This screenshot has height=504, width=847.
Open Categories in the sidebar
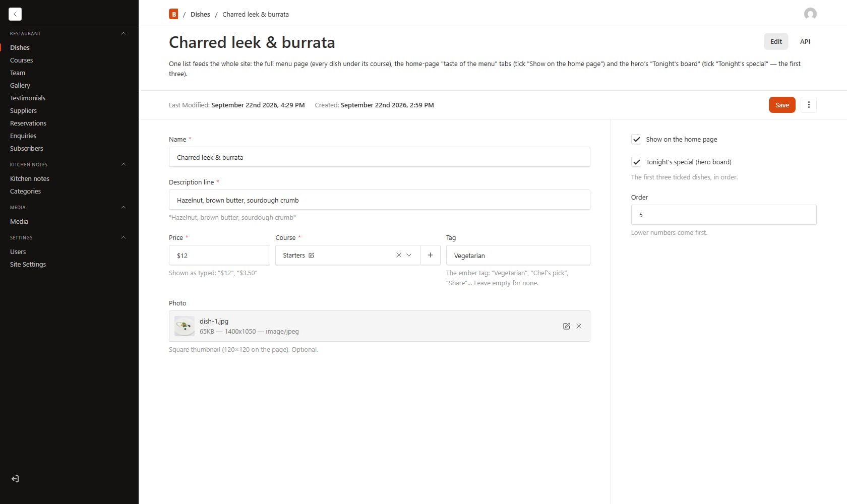pyautogui.click(x=25, y=191)
